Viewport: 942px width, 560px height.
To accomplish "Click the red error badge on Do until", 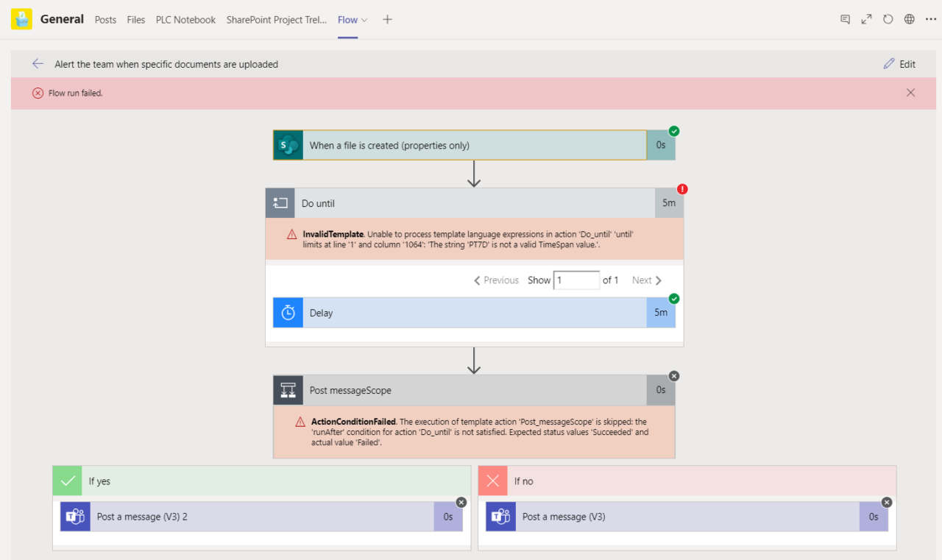I will coord(681,189).
